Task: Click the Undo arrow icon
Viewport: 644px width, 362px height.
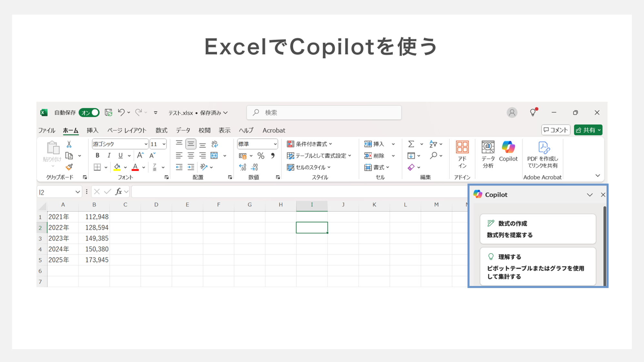Action: [121, 112]
